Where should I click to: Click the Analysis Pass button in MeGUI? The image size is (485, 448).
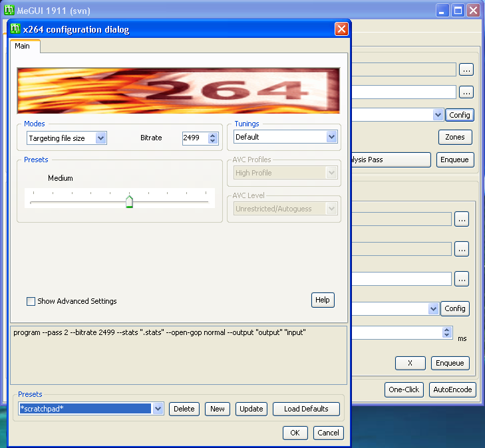pyautogui.click(x=391, y=160)
